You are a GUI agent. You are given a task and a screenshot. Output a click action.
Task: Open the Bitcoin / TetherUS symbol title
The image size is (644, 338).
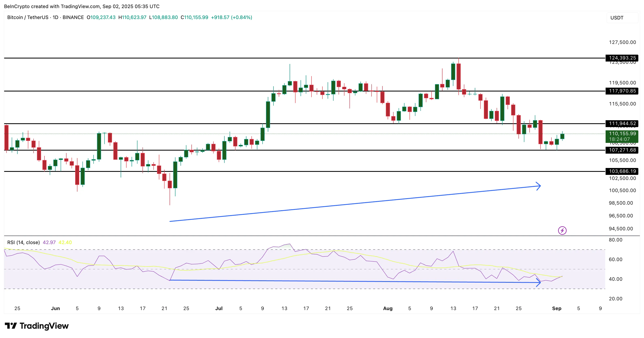(x=28, y=17)
